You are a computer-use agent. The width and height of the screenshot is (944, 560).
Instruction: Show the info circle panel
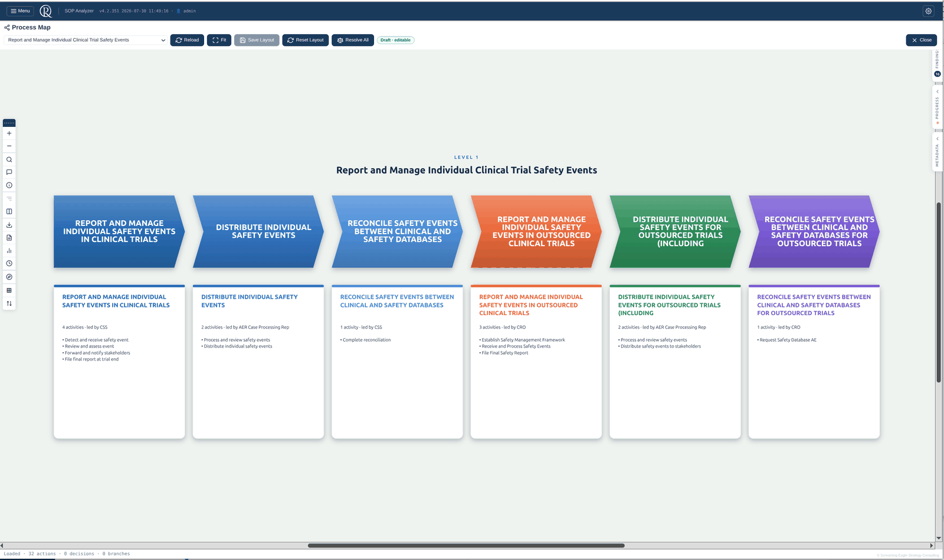tap(9, 185)
